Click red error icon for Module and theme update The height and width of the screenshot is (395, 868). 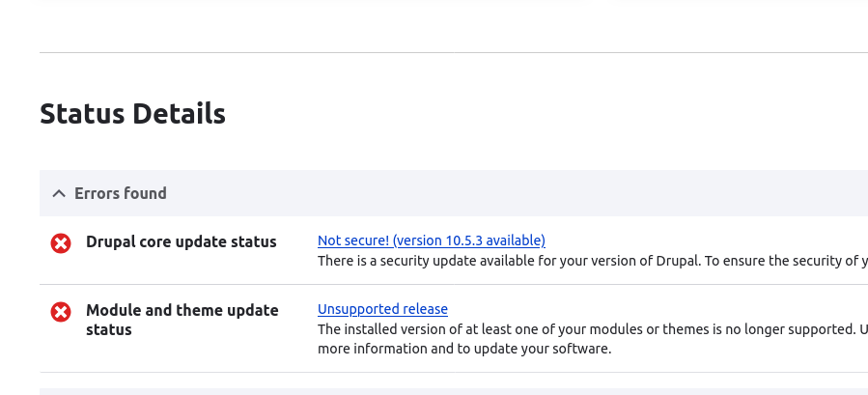point(61,312)
